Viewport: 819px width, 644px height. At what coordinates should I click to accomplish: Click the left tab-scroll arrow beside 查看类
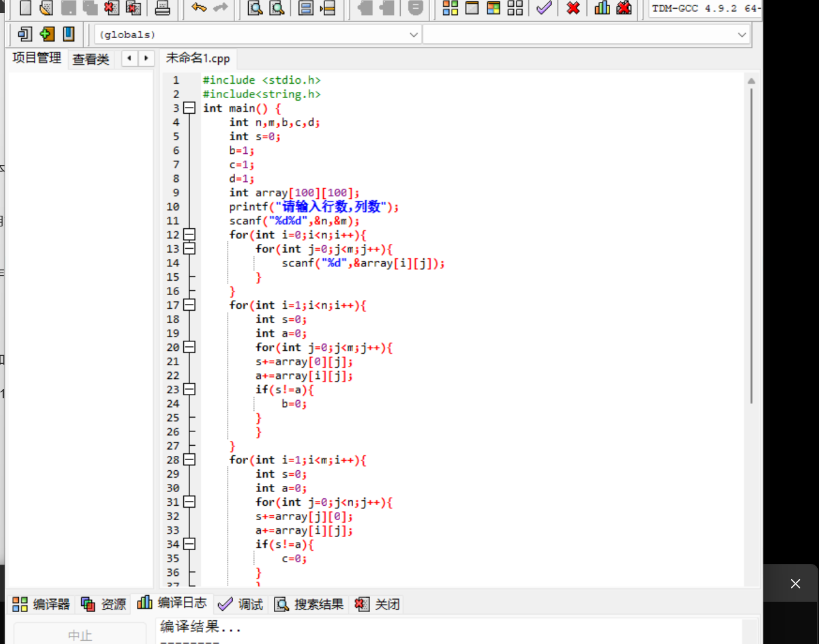pos(129,58)
